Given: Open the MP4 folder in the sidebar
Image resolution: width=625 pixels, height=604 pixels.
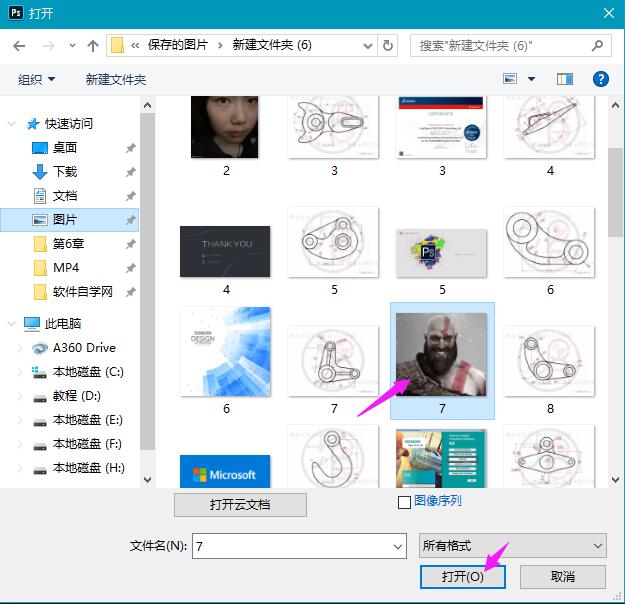Looking at the screenshot, I should tap(65, 268).
